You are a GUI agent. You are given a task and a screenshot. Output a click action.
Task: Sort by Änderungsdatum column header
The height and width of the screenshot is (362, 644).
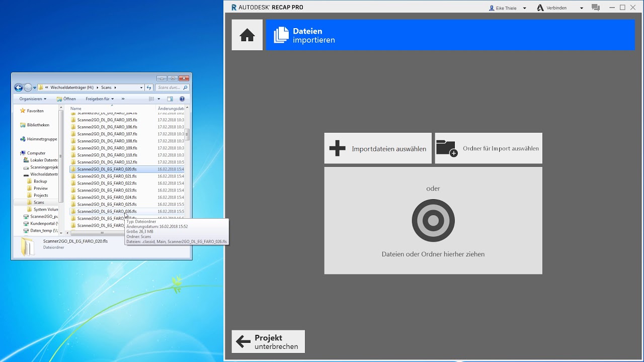[171, 108]
